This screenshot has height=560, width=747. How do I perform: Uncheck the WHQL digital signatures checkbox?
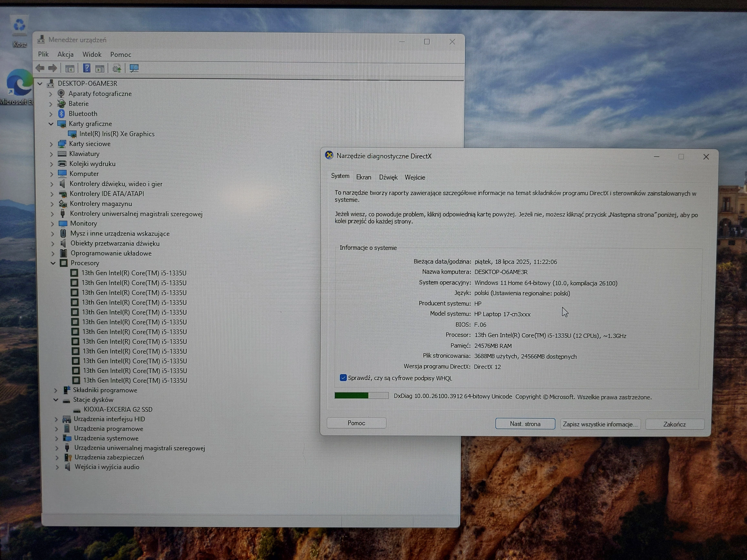coord(343,377)
